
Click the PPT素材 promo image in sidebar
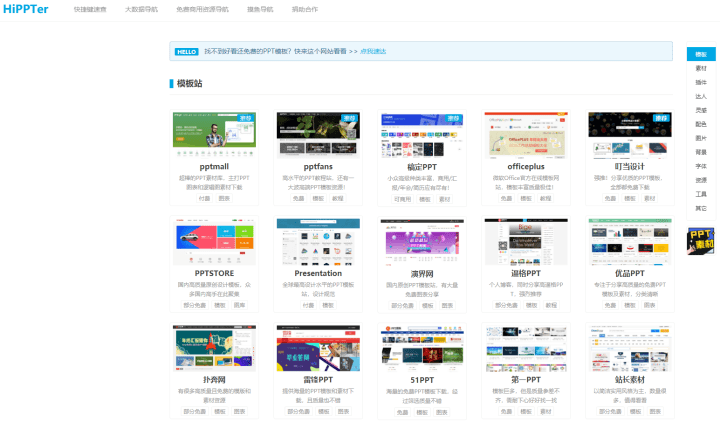tap(701, 241)
